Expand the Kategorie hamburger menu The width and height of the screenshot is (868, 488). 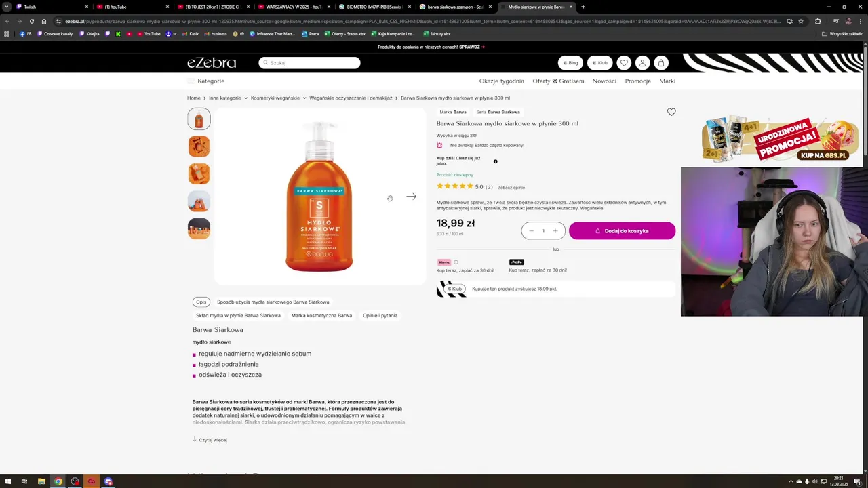point(205,81)
